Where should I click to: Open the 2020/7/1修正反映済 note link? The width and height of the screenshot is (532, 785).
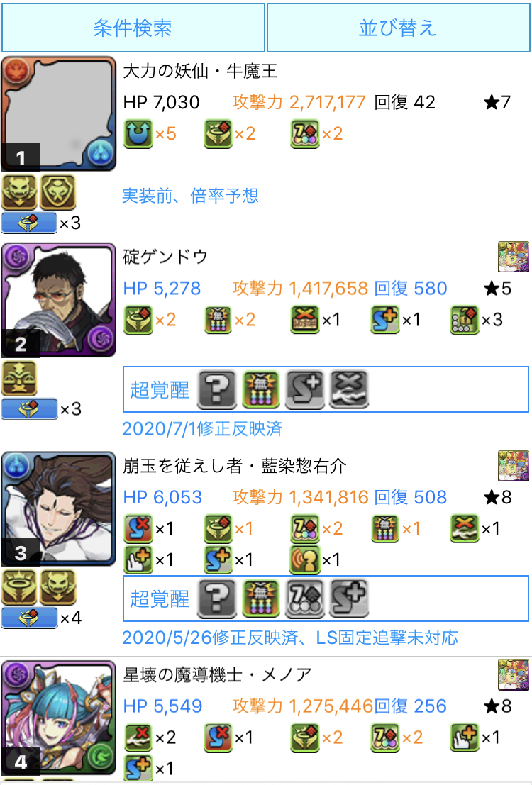(x=202, y=428)
